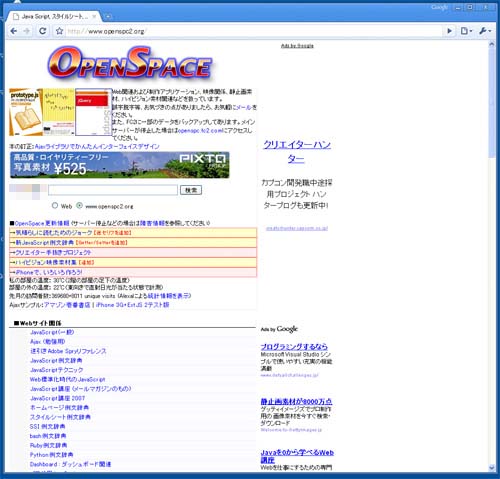The height and width of the screenshot is (479, 500).
Task: Open a new tab with plus button
Action: tap(108, 16)
